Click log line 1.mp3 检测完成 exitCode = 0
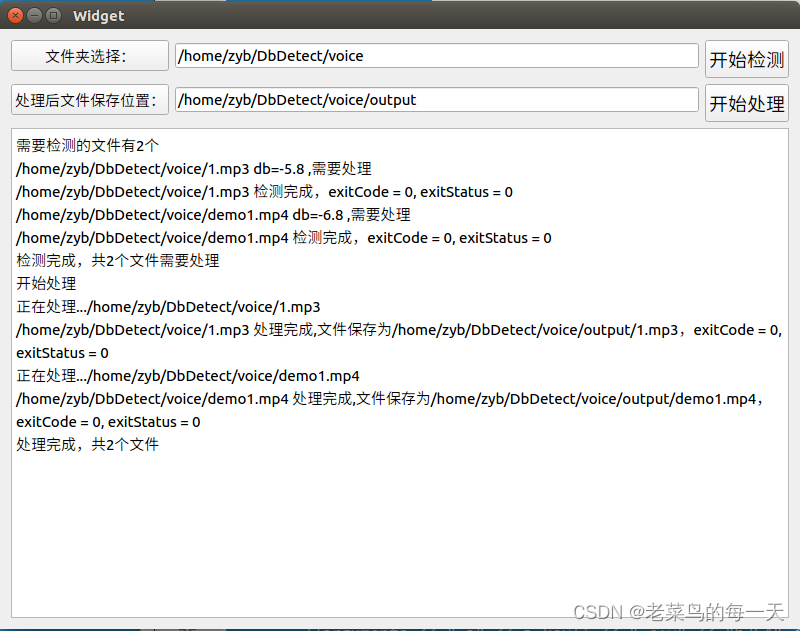Screen dimensions: 800x631 (264, 192)
